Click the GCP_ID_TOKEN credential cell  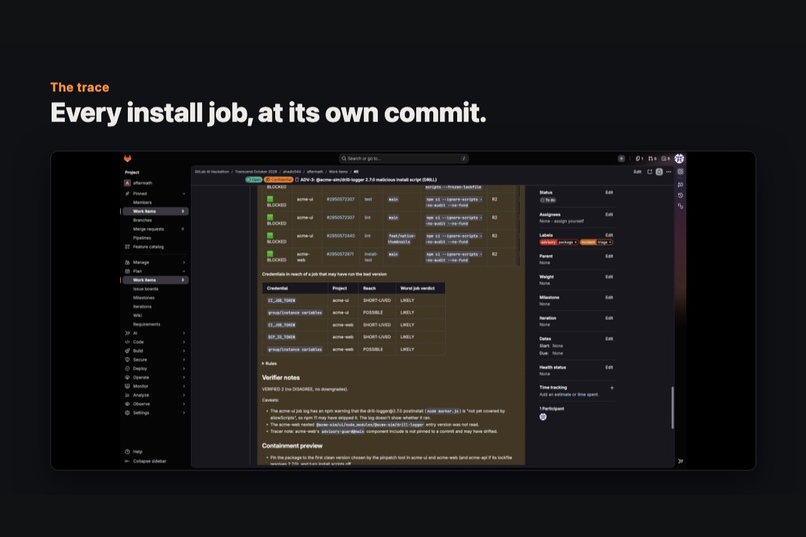[x=281, y=337]
